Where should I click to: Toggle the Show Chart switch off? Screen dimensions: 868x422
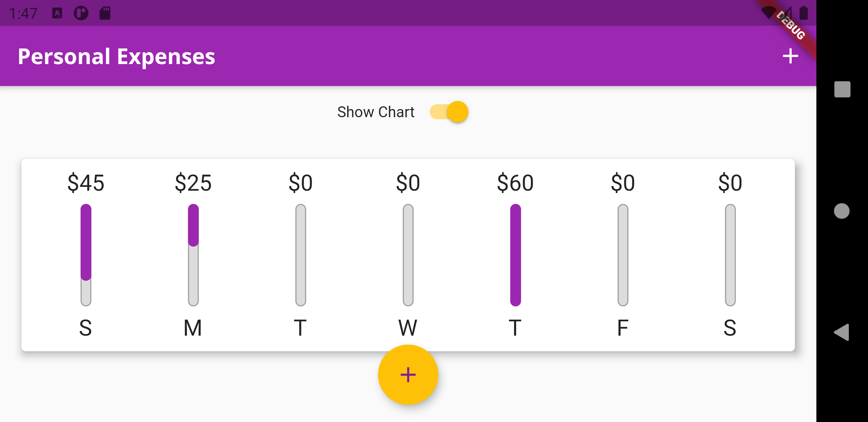[449, 112]
